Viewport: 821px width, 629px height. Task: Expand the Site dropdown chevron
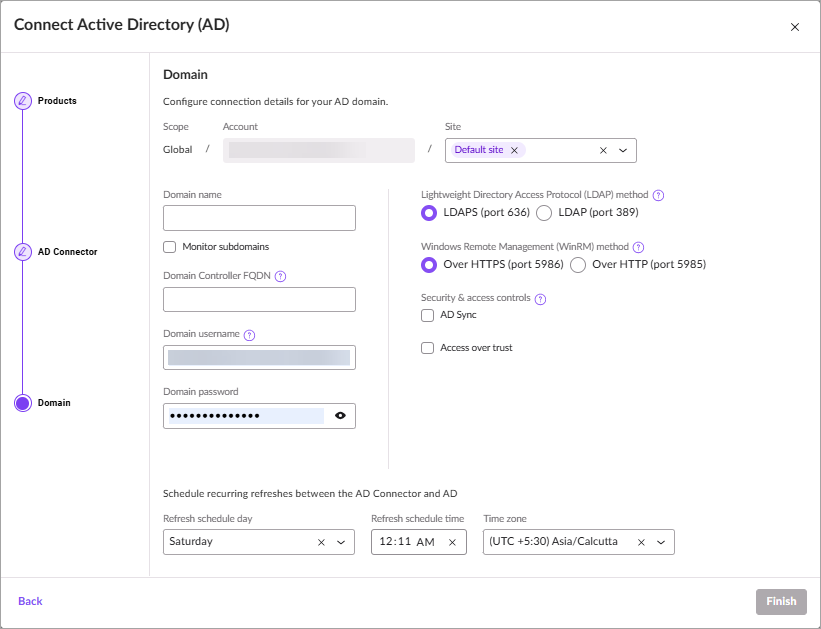coord(623,150)
